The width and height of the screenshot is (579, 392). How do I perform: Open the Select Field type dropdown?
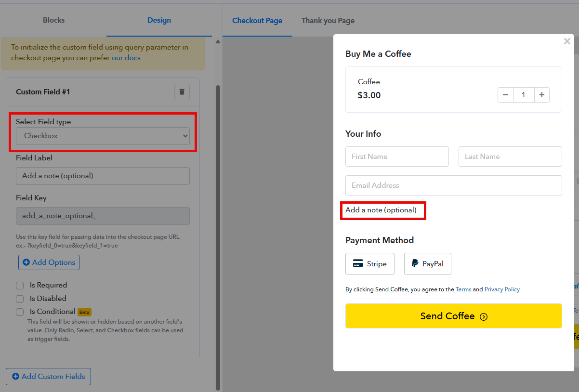pyautogui.click(x=103, y=136)
